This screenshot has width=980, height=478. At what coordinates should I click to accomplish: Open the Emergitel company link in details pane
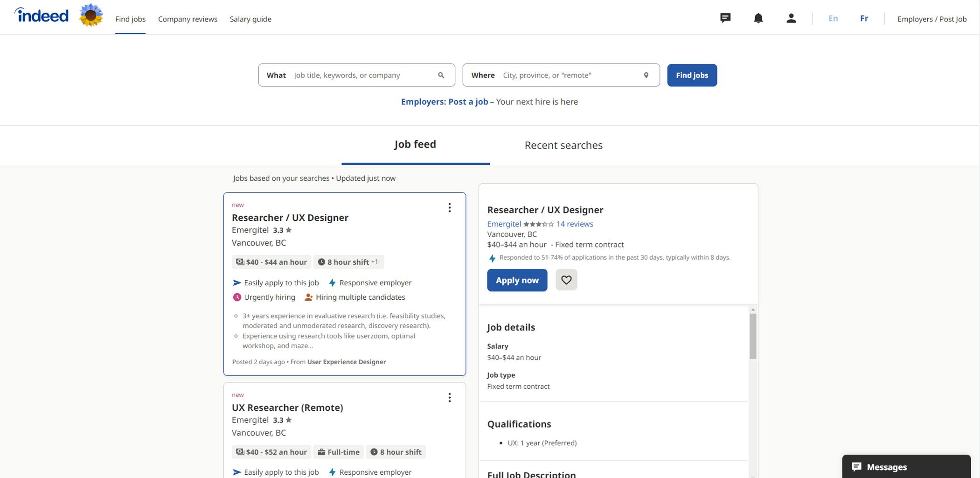tap(504, 224)
